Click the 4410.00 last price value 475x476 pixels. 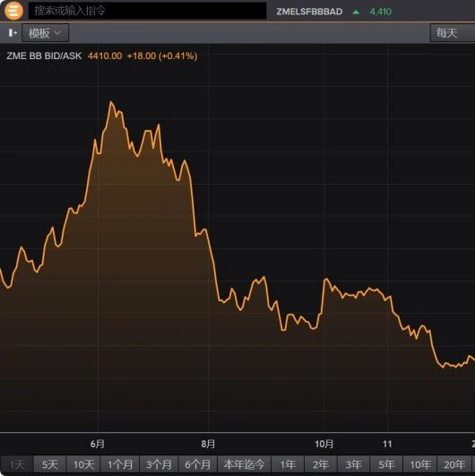click(105, 56)
